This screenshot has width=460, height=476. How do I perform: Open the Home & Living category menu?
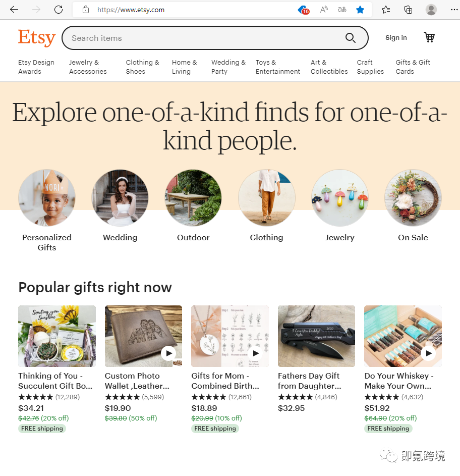coord(184,67)
